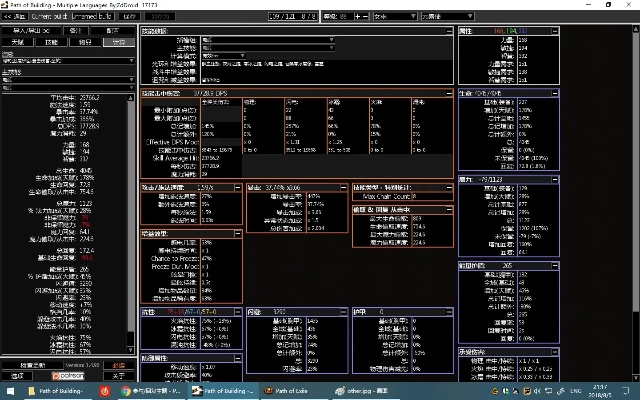
Task: Click main panel scrollbar down arrow
Action: pos(636,378)
